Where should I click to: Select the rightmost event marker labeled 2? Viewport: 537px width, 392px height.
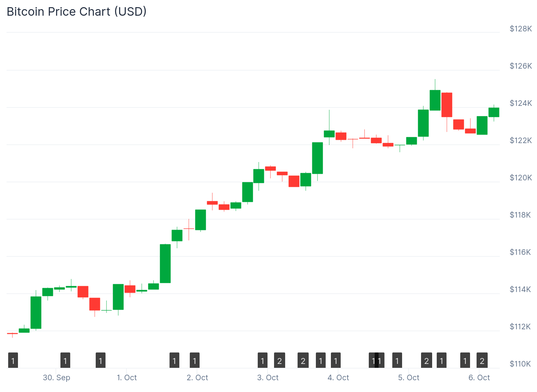coord(482,361)
